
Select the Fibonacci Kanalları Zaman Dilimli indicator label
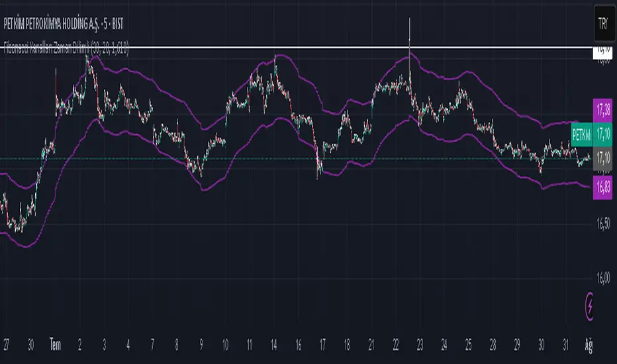pos(66,48)
